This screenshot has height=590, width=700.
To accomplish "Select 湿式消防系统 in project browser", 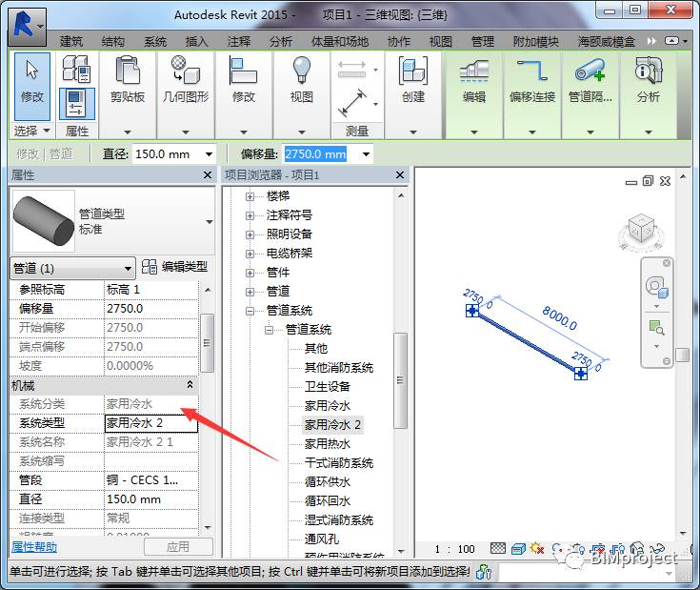I will [x=339, y=519].
